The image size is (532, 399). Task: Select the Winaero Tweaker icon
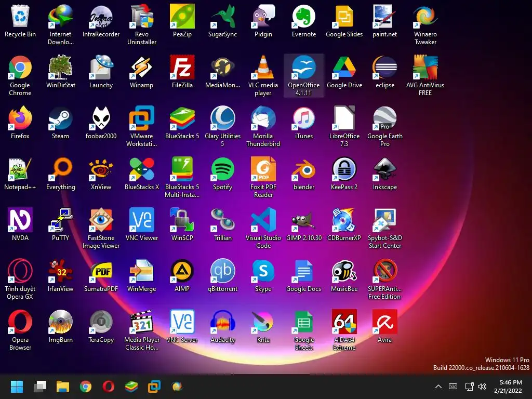tap(425, 17)
